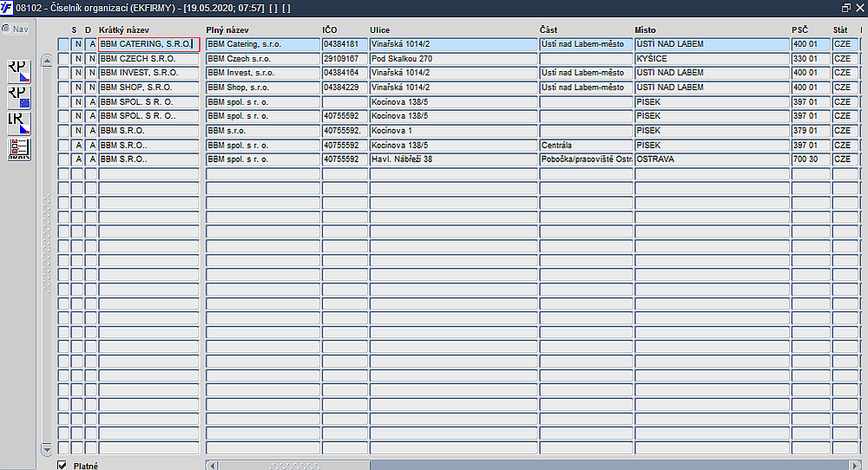The image size is (868, 470).
Task: Click the D column value of BBM CZECH row
Action: (91, 59)
